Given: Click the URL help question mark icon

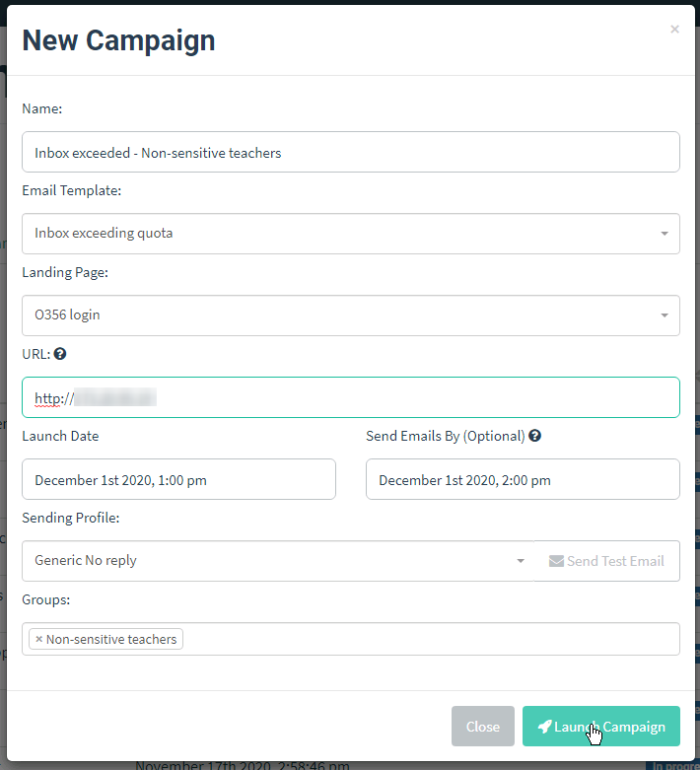Looking at the screenshot, I should coord(60,354).
